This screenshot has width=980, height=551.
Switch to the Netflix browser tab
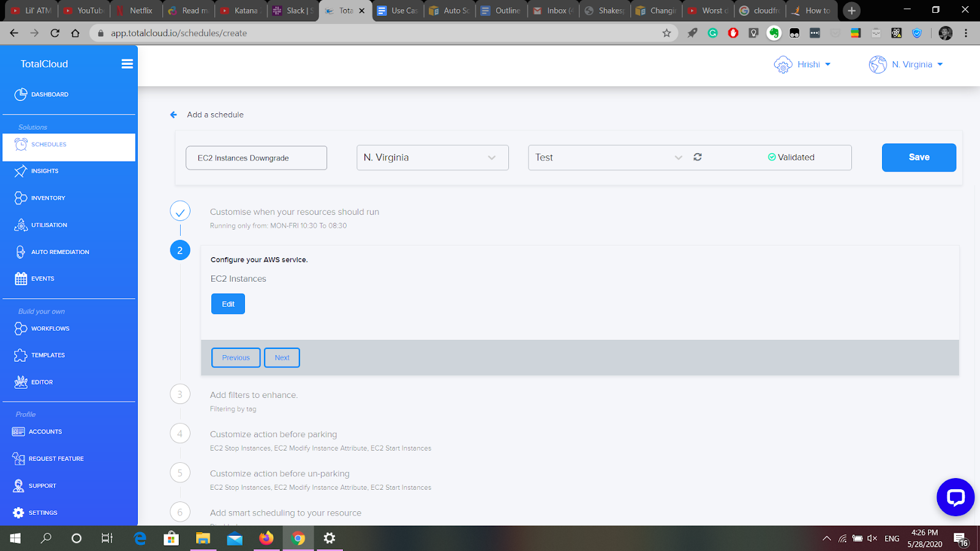tap(137, 10)
